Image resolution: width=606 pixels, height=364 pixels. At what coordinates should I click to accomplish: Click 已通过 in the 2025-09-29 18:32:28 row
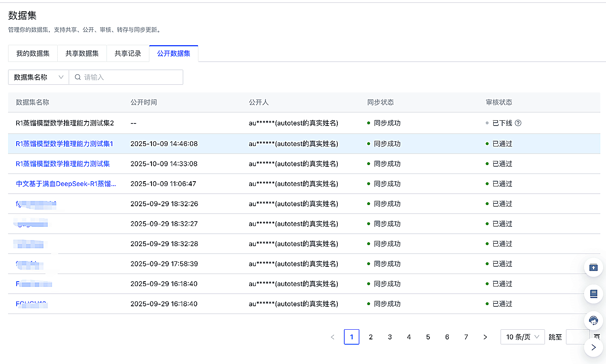[x=502, y=244]
